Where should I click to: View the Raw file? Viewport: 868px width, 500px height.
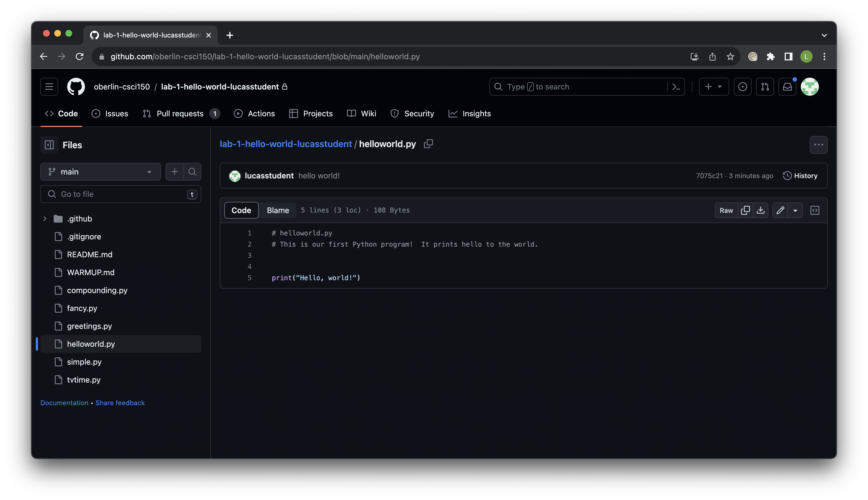726,210
